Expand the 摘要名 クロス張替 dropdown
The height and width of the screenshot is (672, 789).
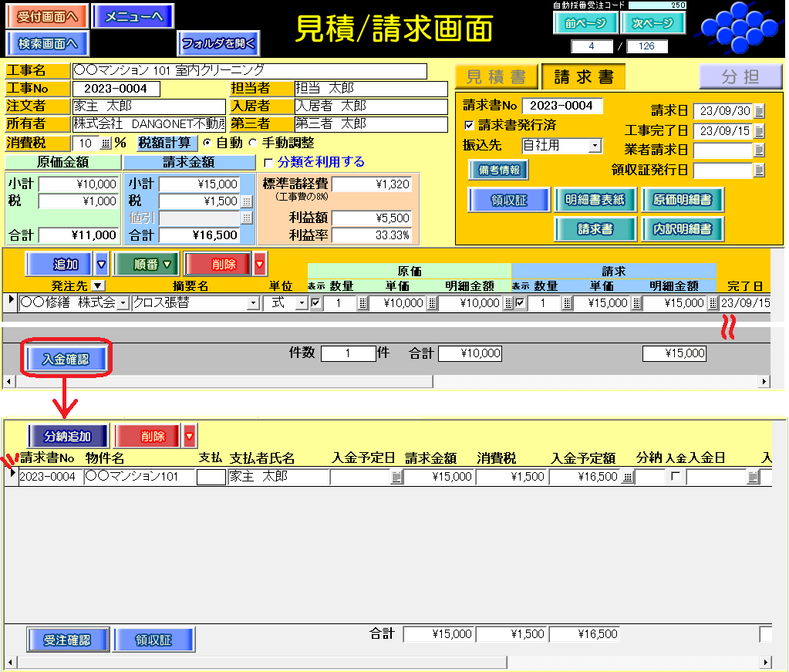(x=253, y=304)
